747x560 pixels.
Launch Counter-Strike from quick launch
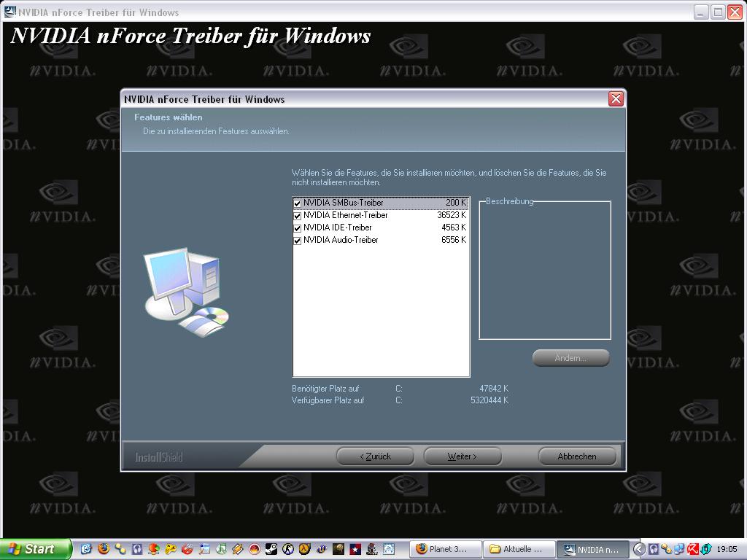(288, 549)
